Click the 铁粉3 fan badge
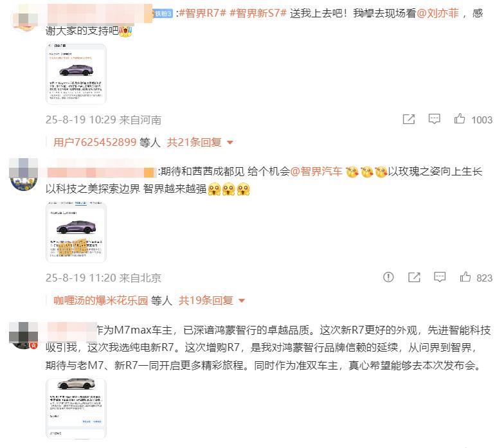The height and width of the screenshot is (448, 504). [x=163, y=13]
